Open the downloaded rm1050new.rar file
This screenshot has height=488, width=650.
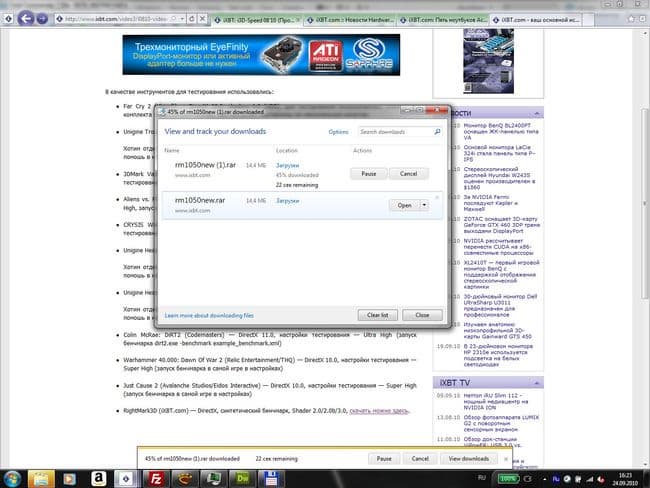pyautogui.click(x=404, y=205)
